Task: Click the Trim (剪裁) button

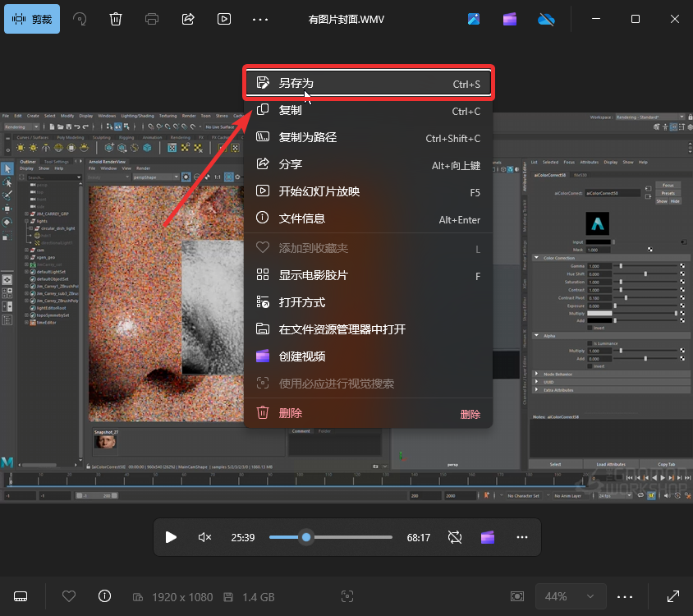Action: click(x=32, y=19)
